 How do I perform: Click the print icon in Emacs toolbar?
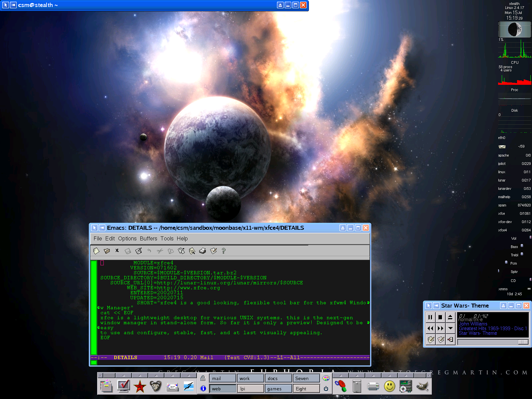[202, 251]
